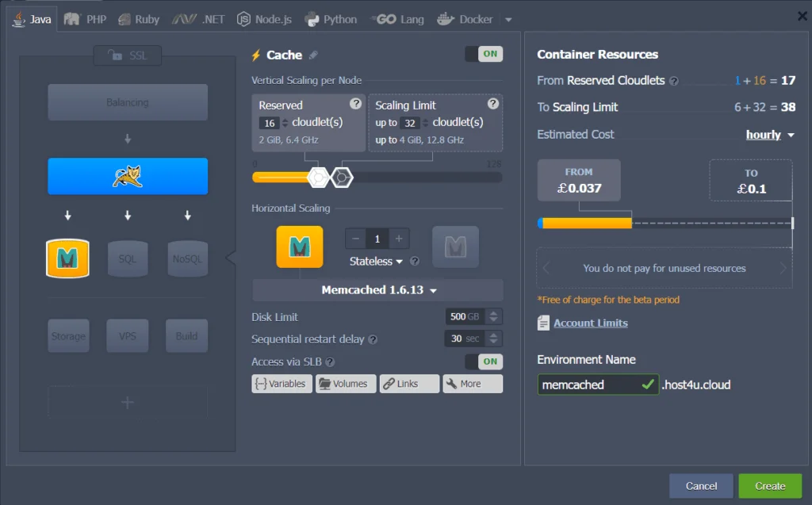Click the Environment Name input field
812x505 pixels.
[598, 384]
